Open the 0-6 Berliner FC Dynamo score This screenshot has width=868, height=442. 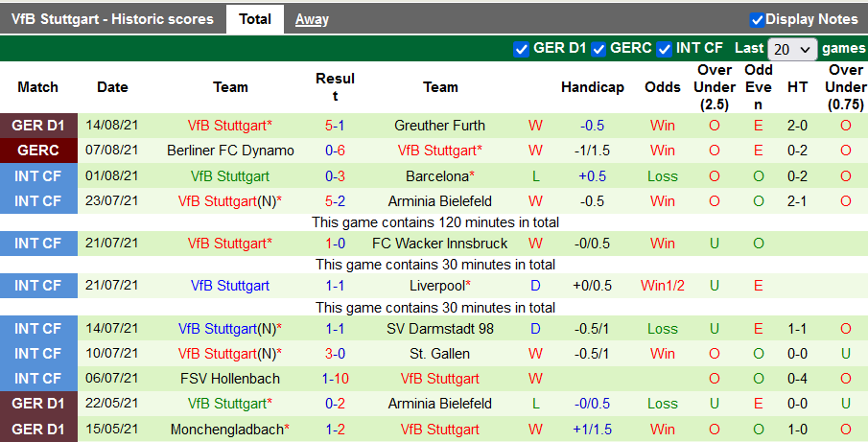tap(335, 151)
